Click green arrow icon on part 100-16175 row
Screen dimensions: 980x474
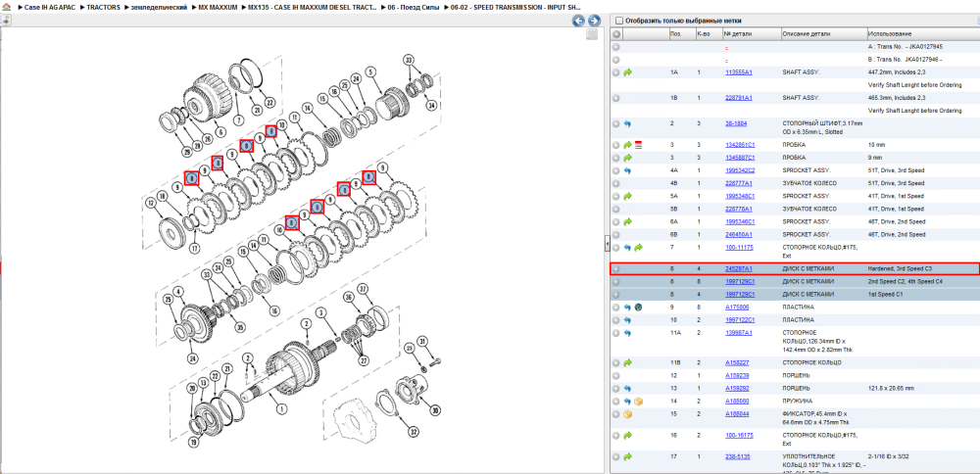coord(628,435)
